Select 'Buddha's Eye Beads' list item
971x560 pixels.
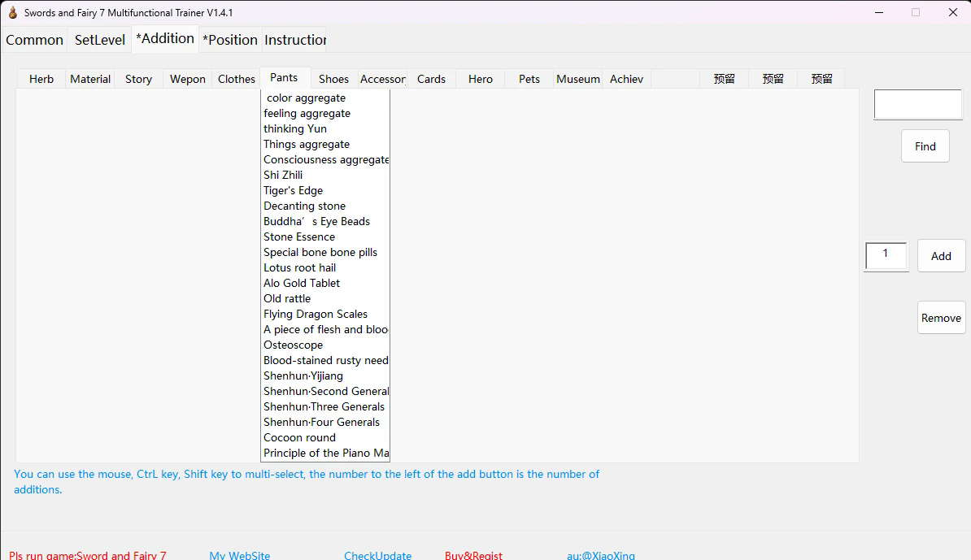[325, 222]
